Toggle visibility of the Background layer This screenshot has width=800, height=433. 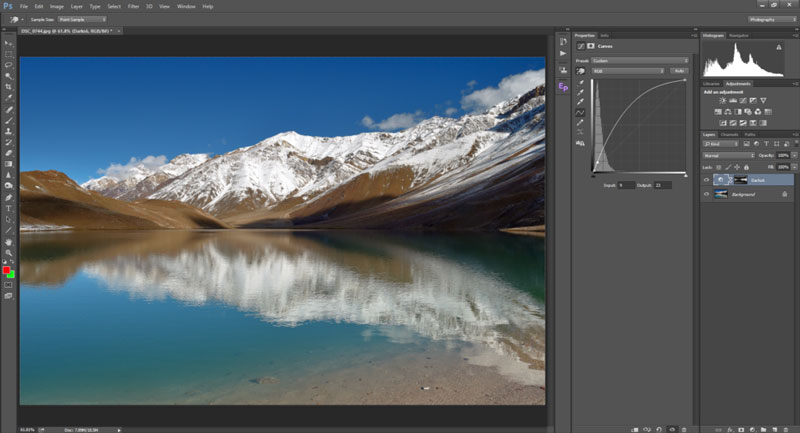point(706,194)
